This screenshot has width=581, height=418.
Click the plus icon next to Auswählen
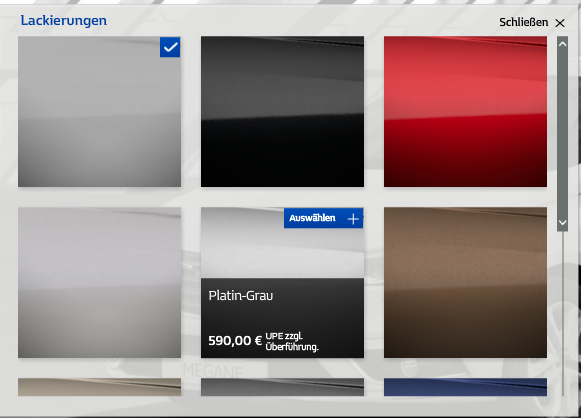point(353,219)
